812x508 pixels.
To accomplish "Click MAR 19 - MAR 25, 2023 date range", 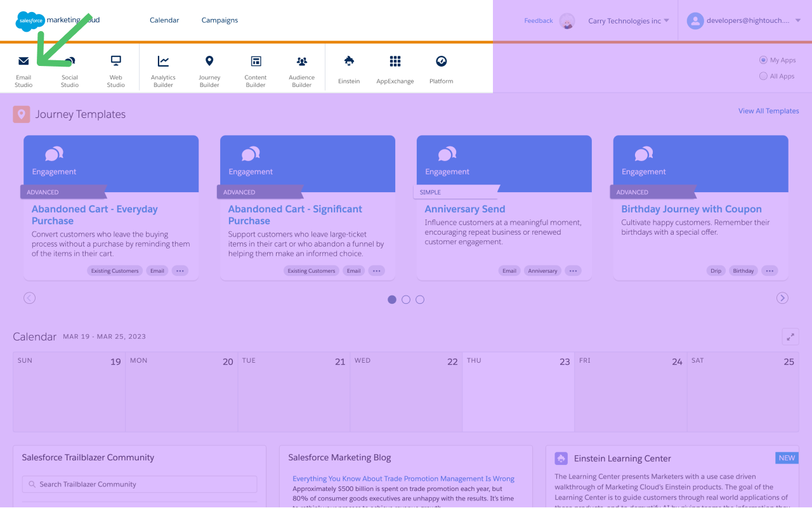I will click(x=104, y=337).
